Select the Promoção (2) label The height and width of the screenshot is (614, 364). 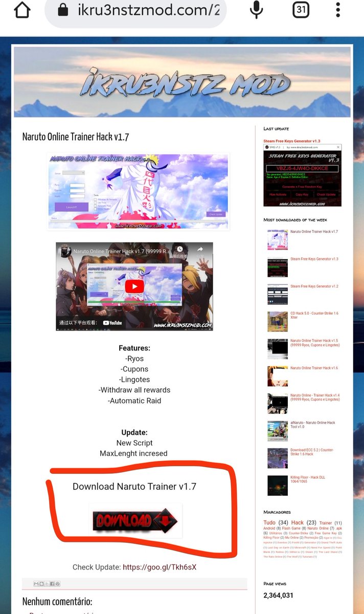[x=312, y=538]
